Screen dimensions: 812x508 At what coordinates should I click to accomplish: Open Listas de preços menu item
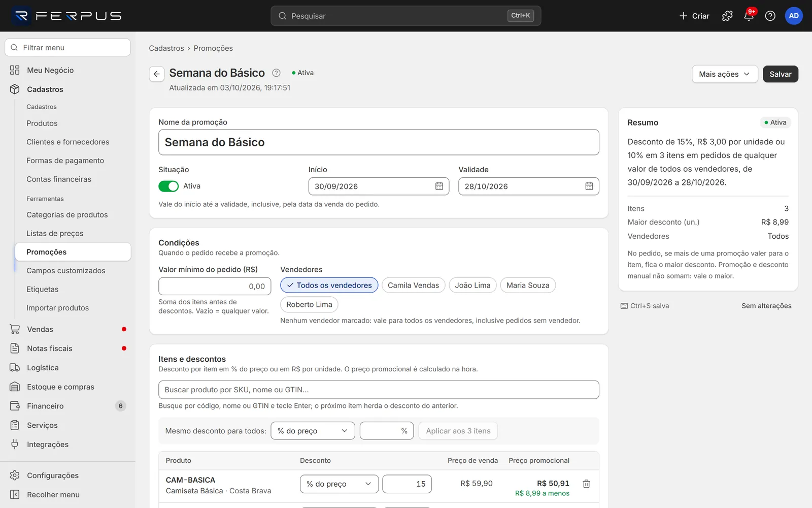coord(55,234)
